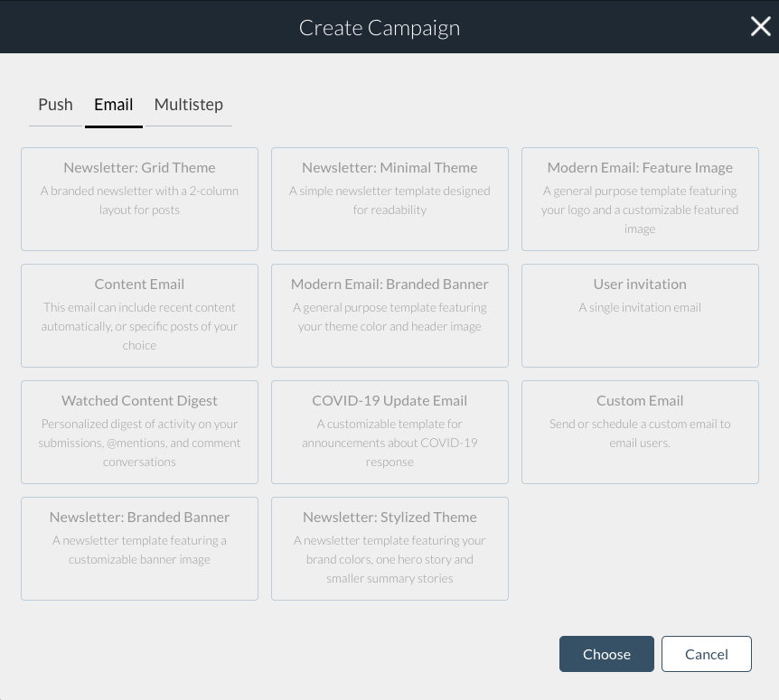Cancel the campaign creation
Viewport: 779px width, 700px height.
707,654
